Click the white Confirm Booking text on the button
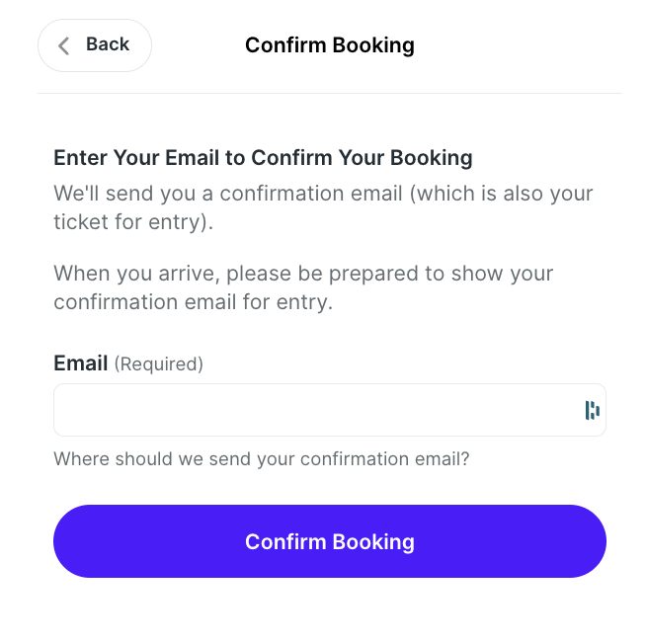The width and height of the screenshot is (646, 644). 330,542
